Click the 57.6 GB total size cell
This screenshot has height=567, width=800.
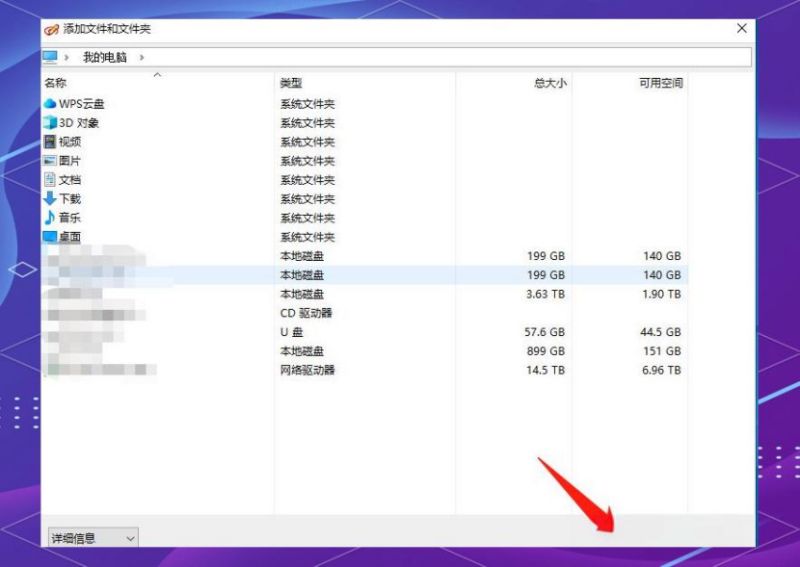pos(544,332)
